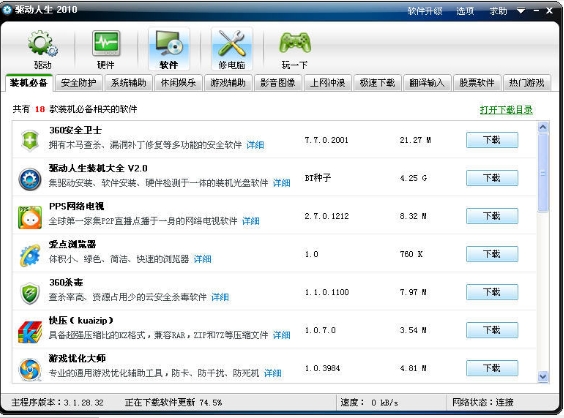Viewport: 564px width, 418px height.
Task: Open the 软件升级 menu in title bar
Action: [x=425, y=11]
